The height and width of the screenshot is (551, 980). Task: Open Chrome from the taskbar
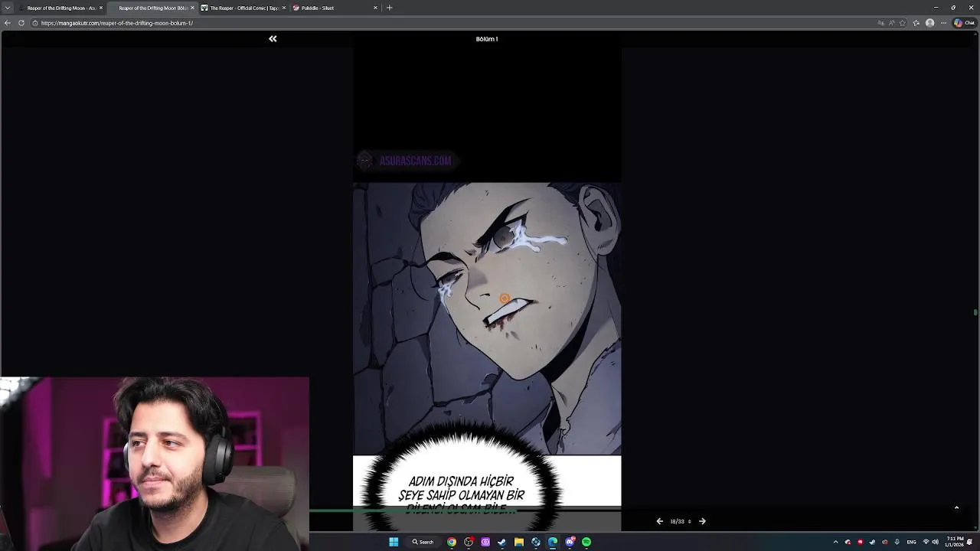click(452, 542)
